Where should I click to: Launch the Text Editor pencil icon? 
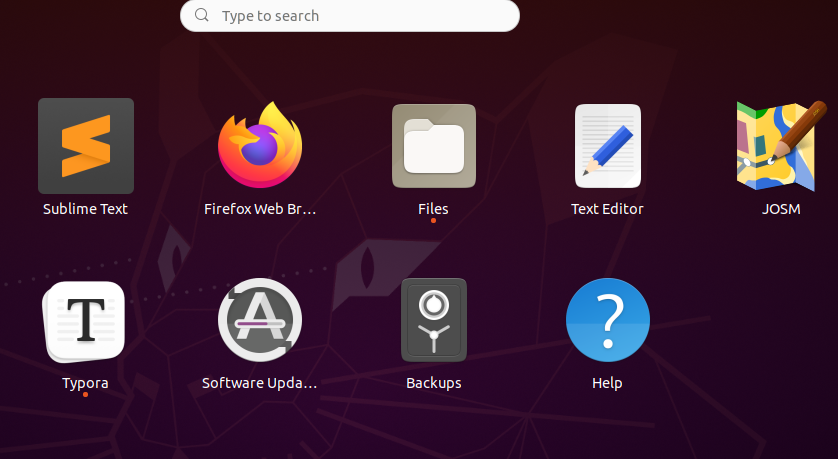pos(608,146)
